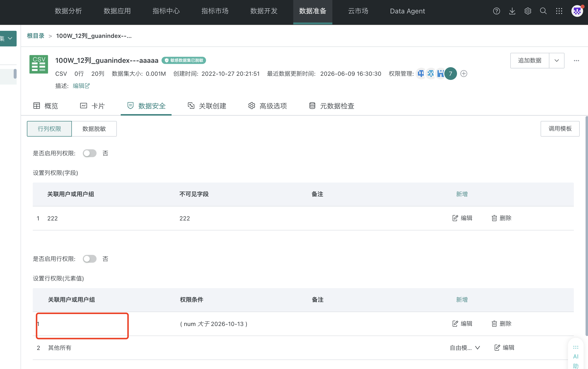The height and width of the screenshot is (369, 588).
Task: Edit the num row permission rule
Action: pos(462,324)
